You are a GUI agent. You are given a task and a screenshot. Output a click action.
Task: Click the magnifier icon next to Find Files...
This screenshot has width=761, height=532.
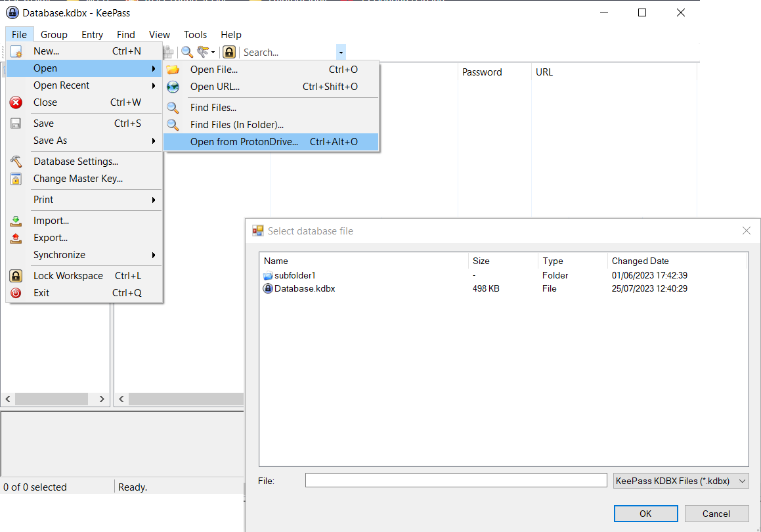(x=173, y=108)
